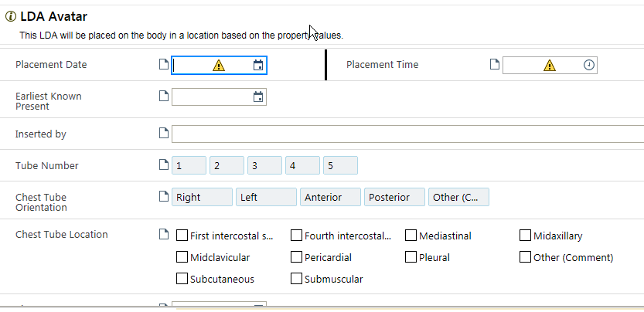Check the Mediastinal checkbox
The width and height of the screenshot is (644, 312).
(x=411, y=236)
